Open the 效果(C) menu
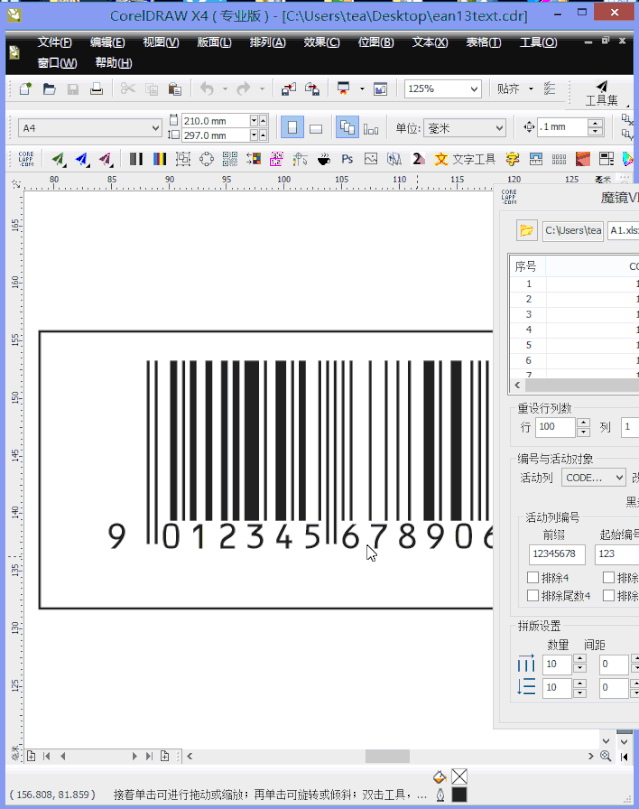The image size is (639, 809). [x=321, y=42]
